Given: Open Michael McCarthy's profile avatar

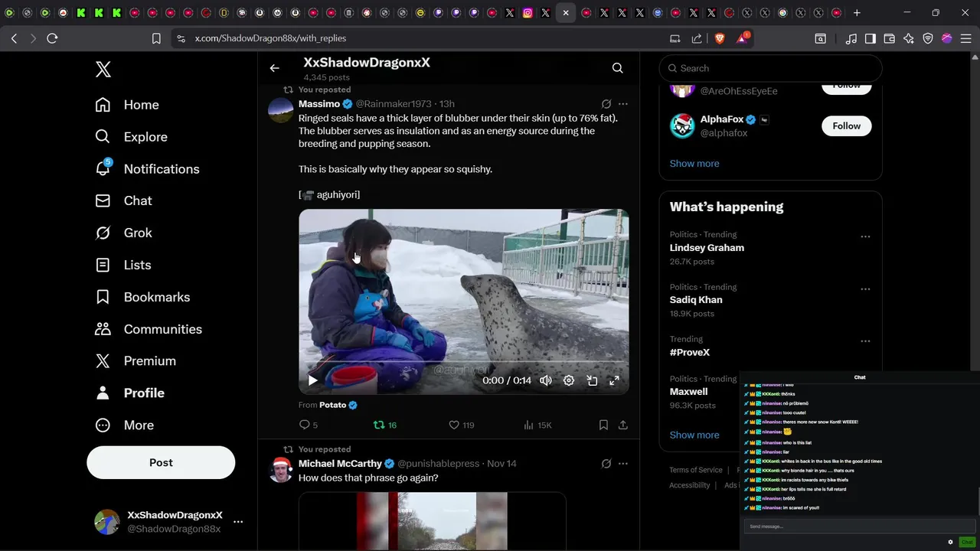Looking at the screenshot, I should point(281,470).
